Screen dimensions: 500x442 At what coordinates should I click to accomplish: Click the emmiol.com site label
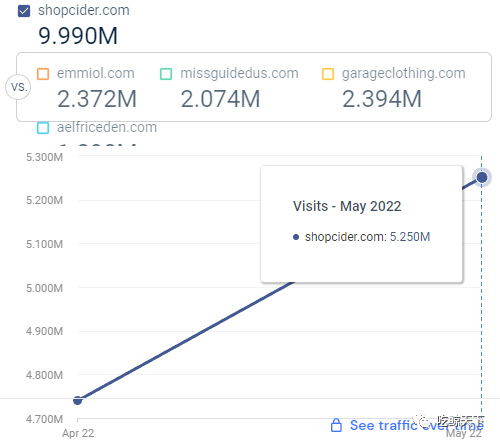(96, 73)
